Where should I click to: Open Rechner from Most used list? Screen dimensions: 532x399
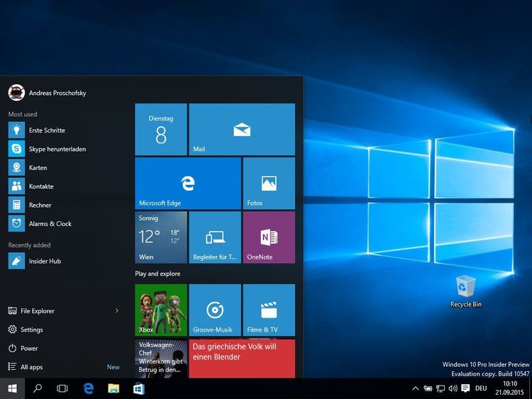(40, 205)
